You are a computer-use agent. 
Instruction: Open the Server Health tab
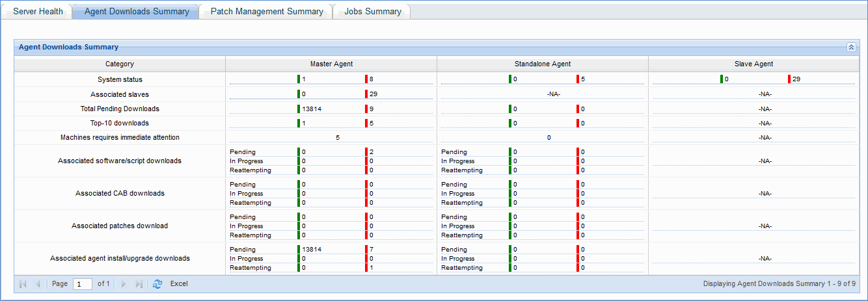pos(38,11)
